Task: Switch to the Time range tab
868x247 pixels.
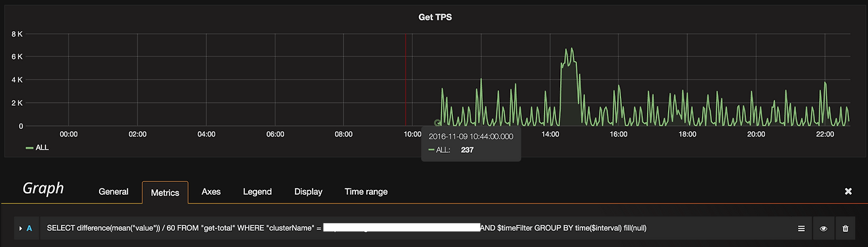Action: (x=366, y=192)
